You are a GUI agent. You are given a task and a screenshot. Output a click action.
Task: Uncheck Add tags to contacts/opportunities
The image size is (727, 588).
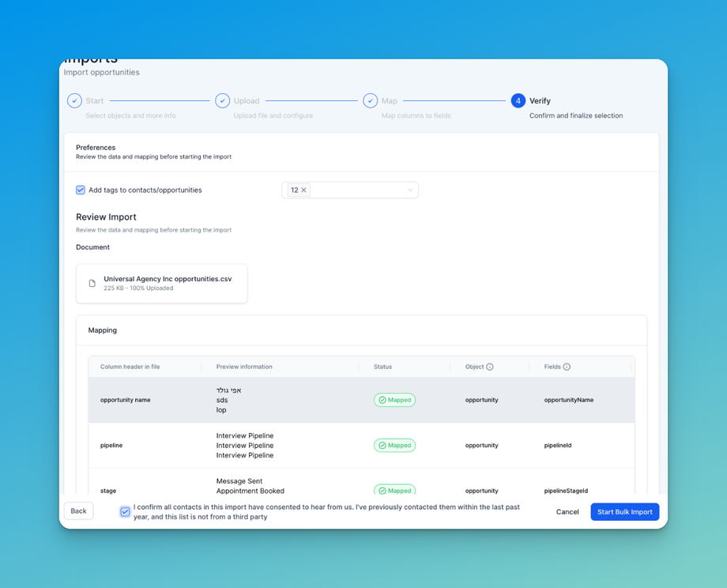pos(81,190)
